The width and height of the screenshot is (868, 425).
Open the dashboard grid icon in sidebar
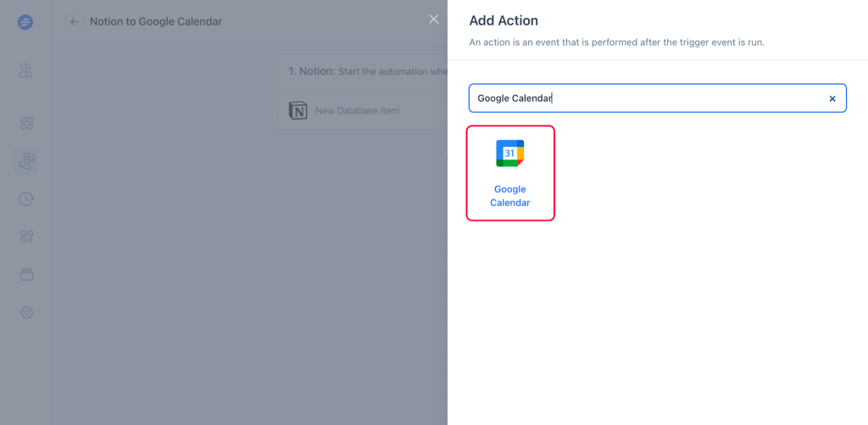click(26, 123)
